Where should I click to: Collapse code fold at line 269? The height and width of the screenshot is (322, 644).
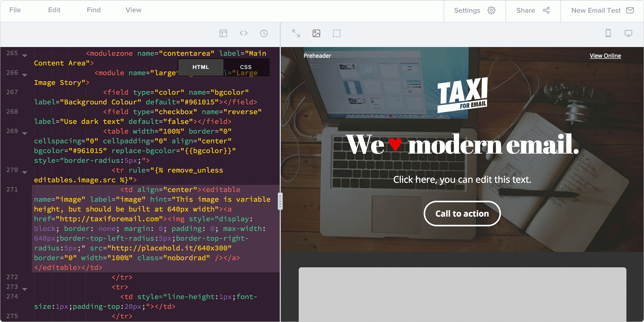pyautogui.click(x=25, y=133)
